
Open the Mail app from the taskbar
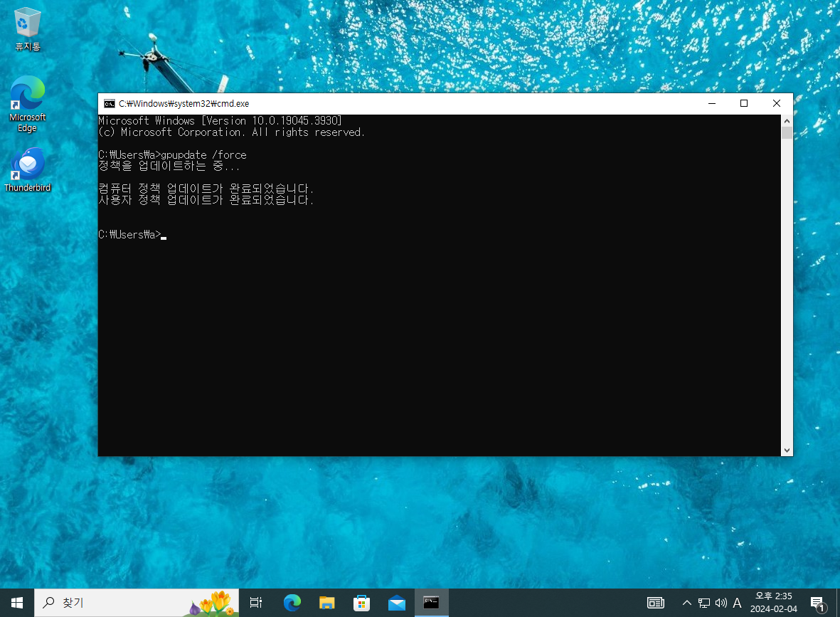point(396,603)
